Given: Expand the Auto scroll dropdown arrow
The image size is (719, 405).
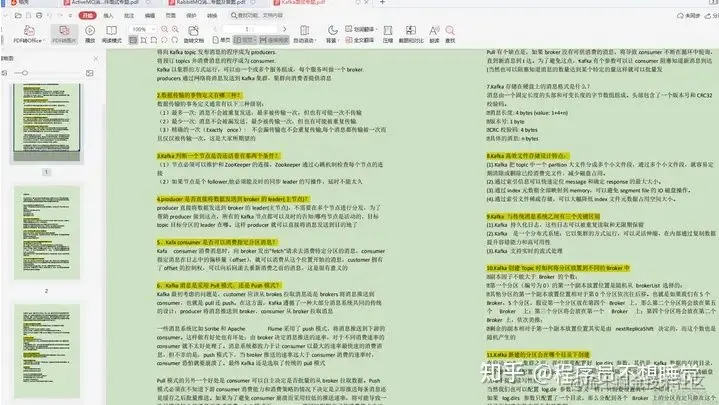Looking at the screenshot, I should click(x=315, y=41).
